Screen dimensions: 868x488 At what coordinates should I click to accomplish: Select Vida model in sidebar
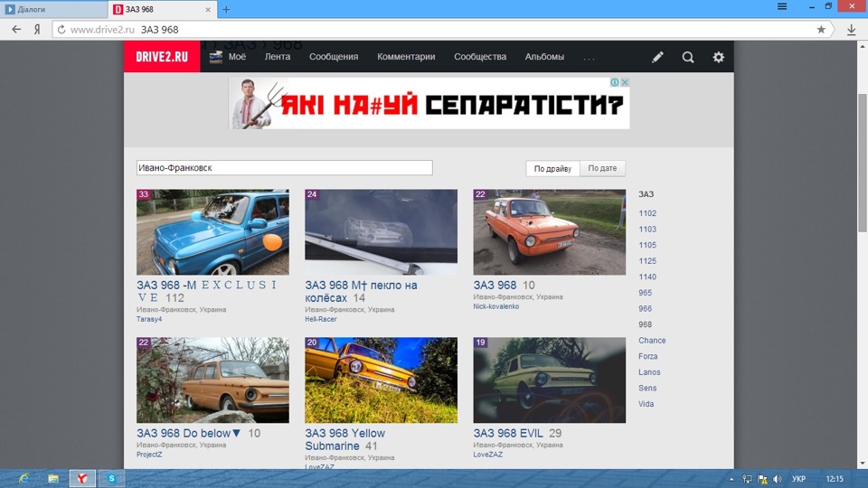[646, 404]
